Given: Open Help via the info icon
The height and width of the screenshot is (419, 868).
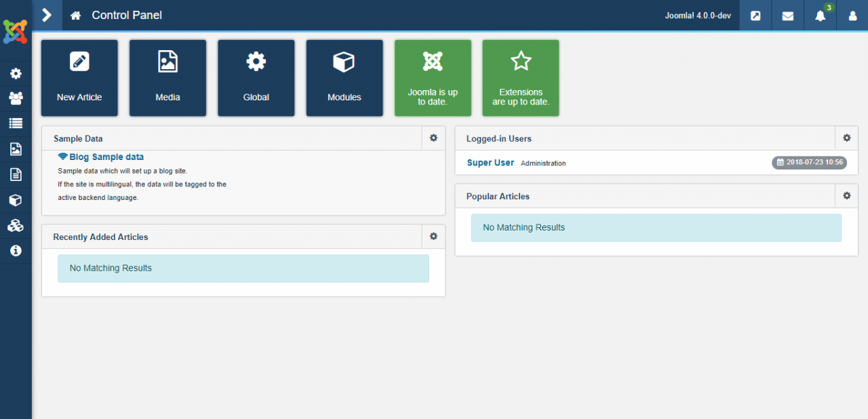Looking at the screenshot, I should click(15, 250).
